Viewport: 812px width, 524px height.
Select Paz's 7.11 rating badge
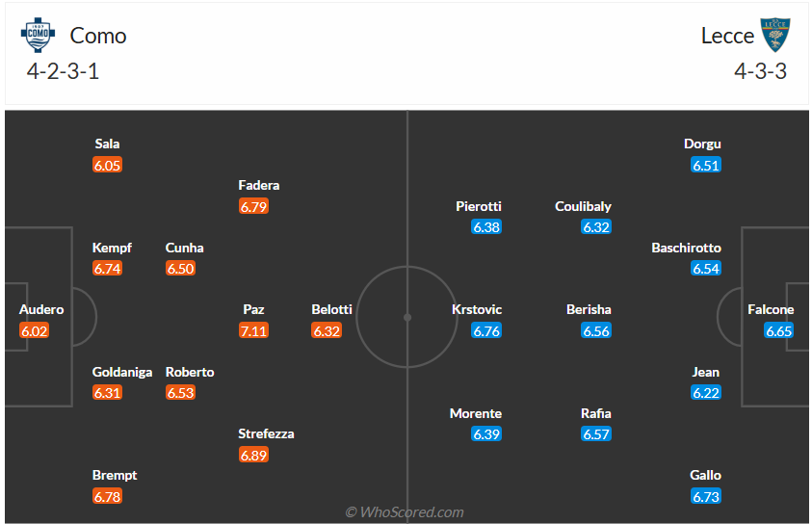[x=253, y=330]
